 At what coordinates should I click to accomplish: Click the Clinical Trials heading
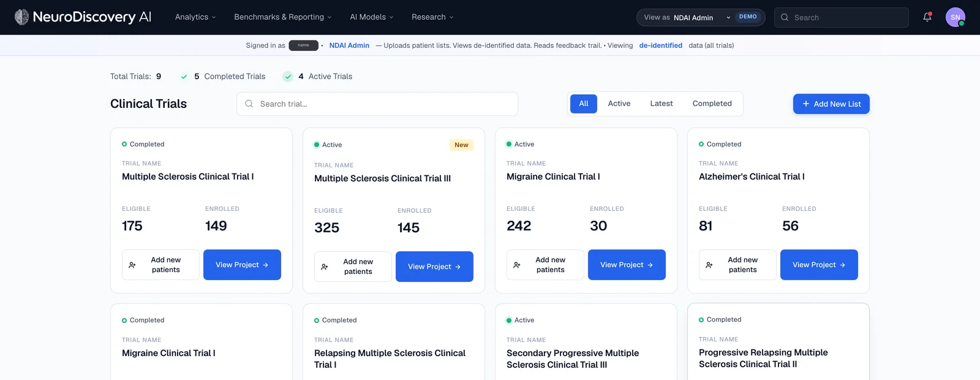148,104
